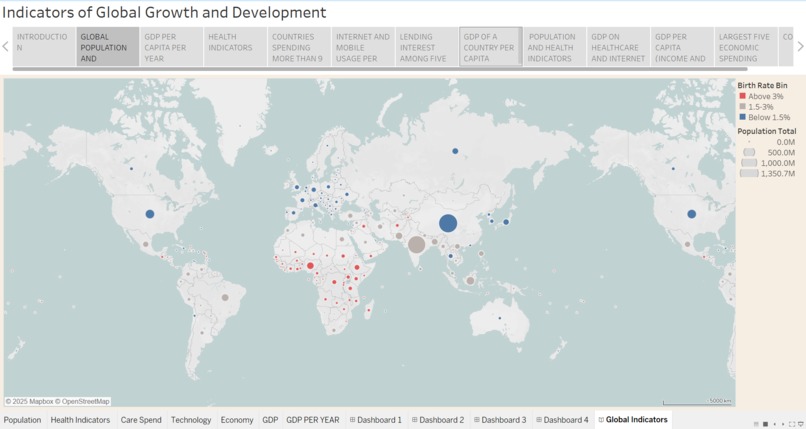This screenshot has width=806, height=429.
Task: Click Brazil's gray population bubble
Action: 225,297
